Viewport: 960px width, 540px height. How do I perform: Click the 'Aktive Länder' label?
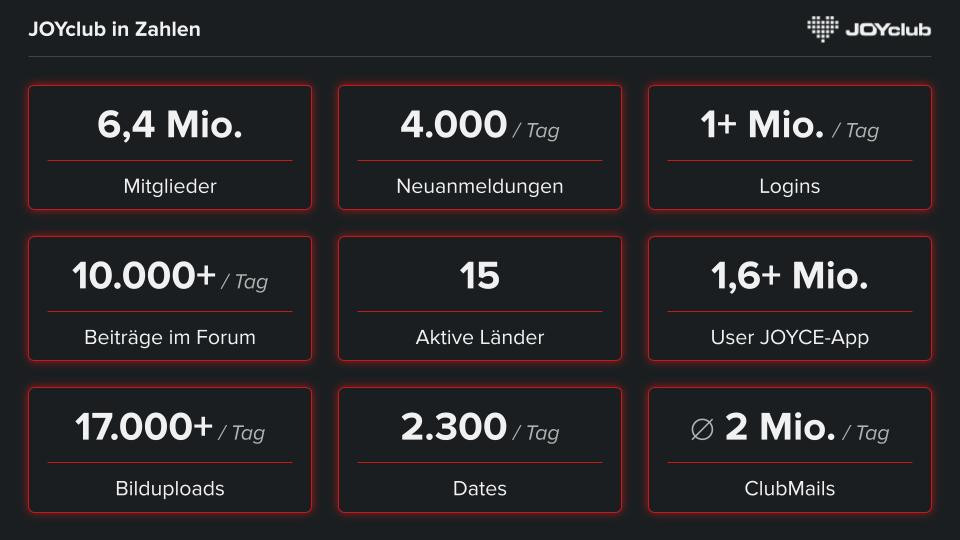(480, 337)
